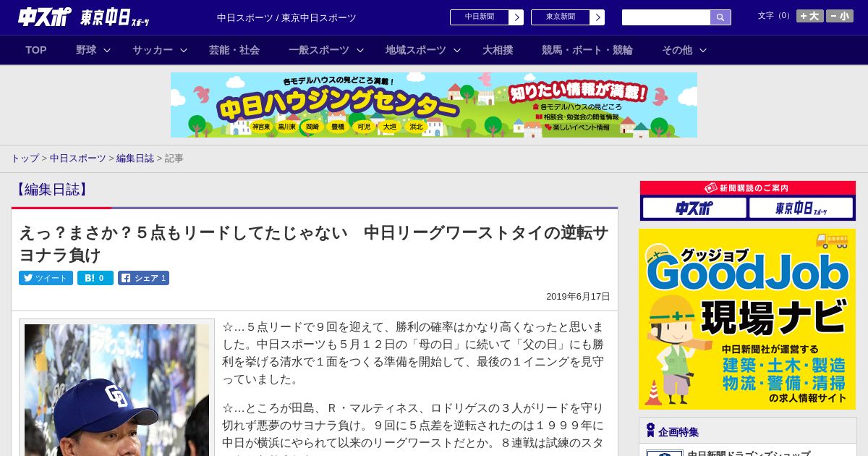Bookmark article with Hatena B! button
868x456 pixels.
pos(95,278)
